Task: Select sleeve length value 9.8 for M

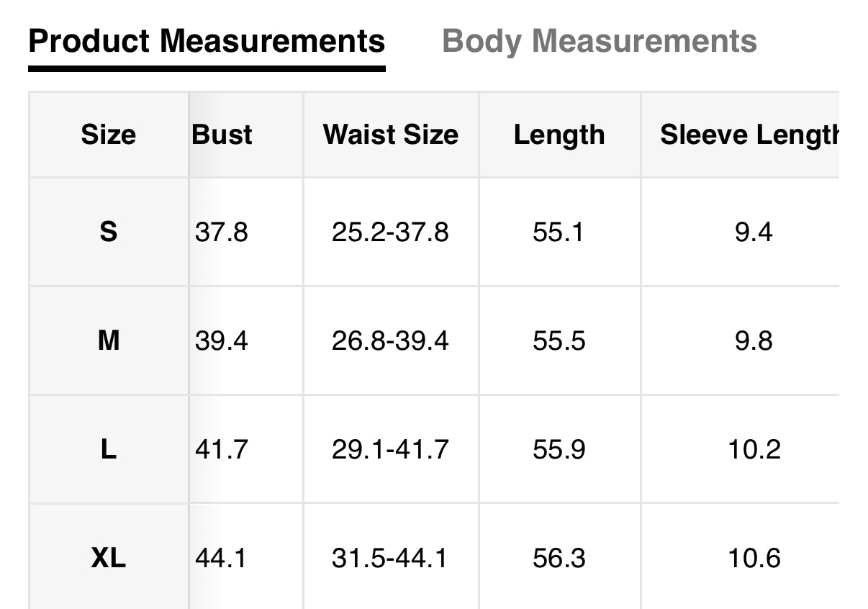Action: pyautogui.click(x=754, y=340)
